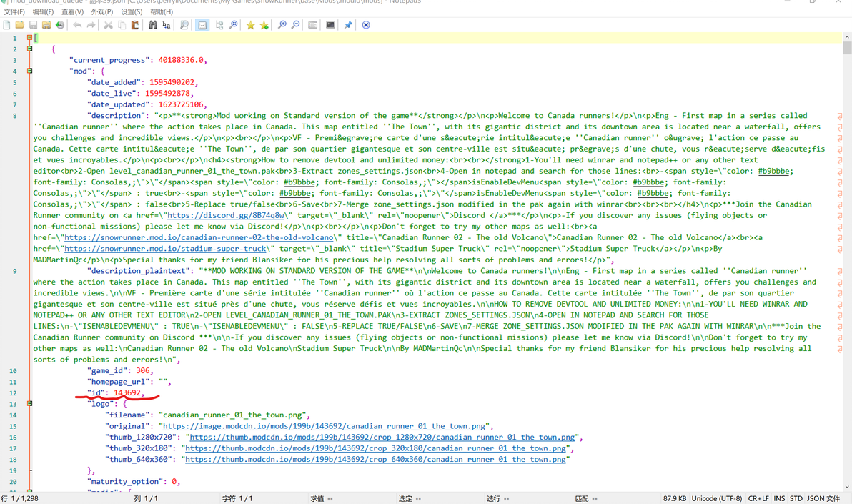Open the 帮助(H) menu

click(162, 11)
